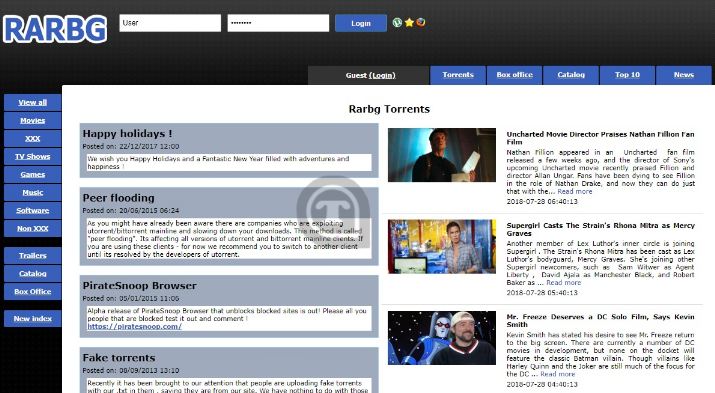
Task: Click the RARBG logo
Action: (55, 30)
